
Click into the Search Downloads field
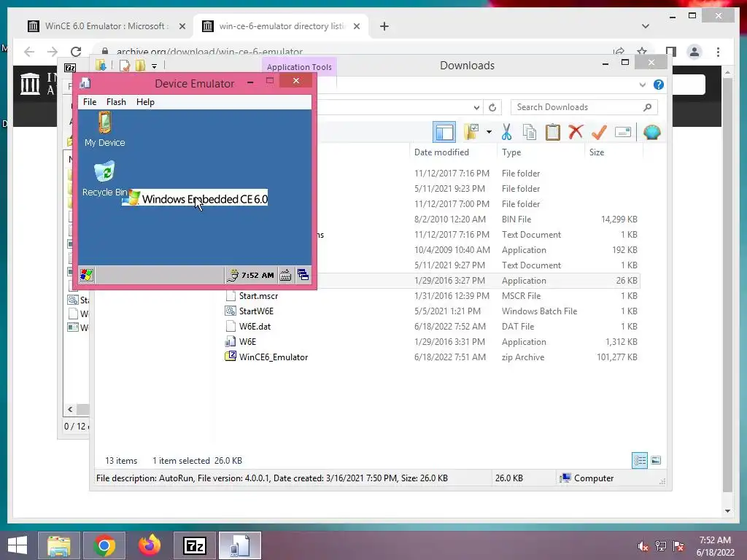[x=584, y=107]
